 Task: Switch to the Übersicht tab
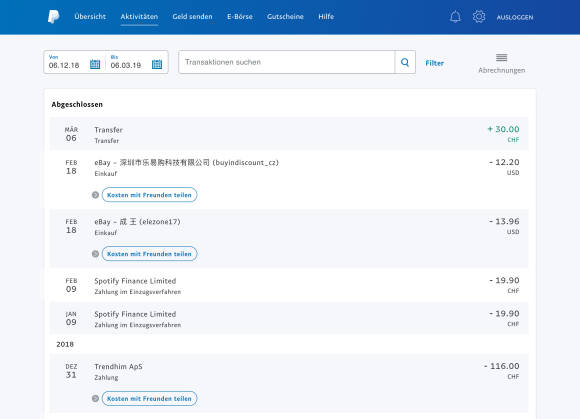click(x=90, y=17)
